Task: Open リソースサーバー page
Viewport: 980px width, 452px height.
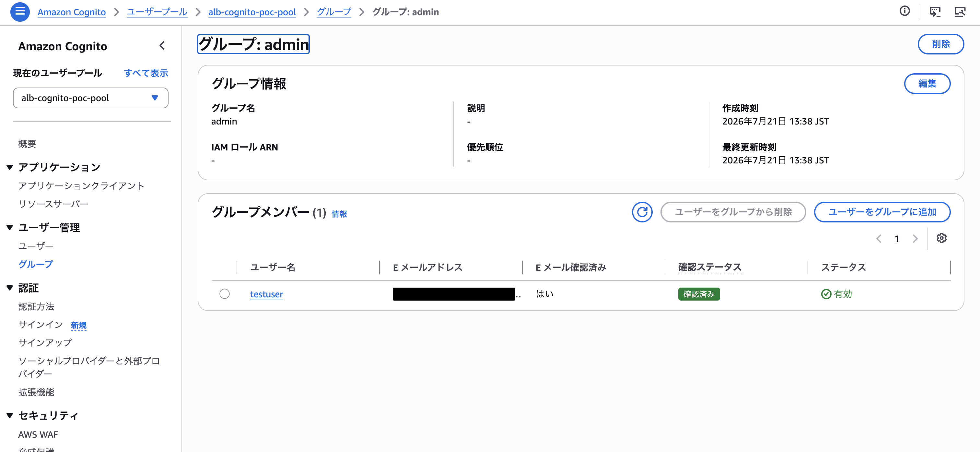Action: coord(53,204)
